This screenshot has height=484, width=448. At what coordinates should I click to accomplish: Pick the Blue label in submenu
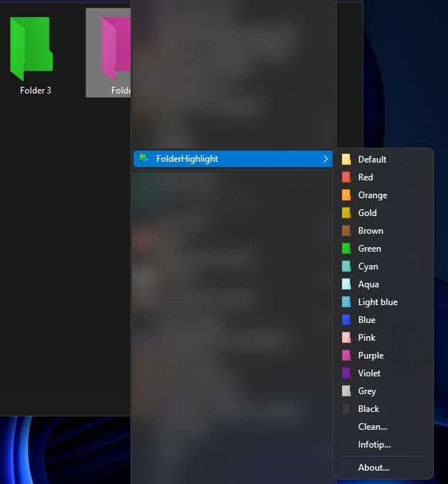[366, 320]
